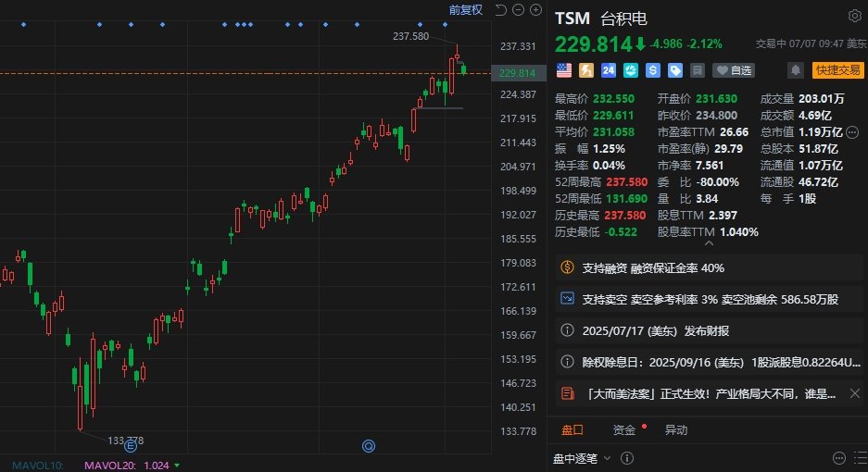Open the MAVOL20 indicator dropdown arrow
Screen dimensions: 868x472
click(177, 466)
